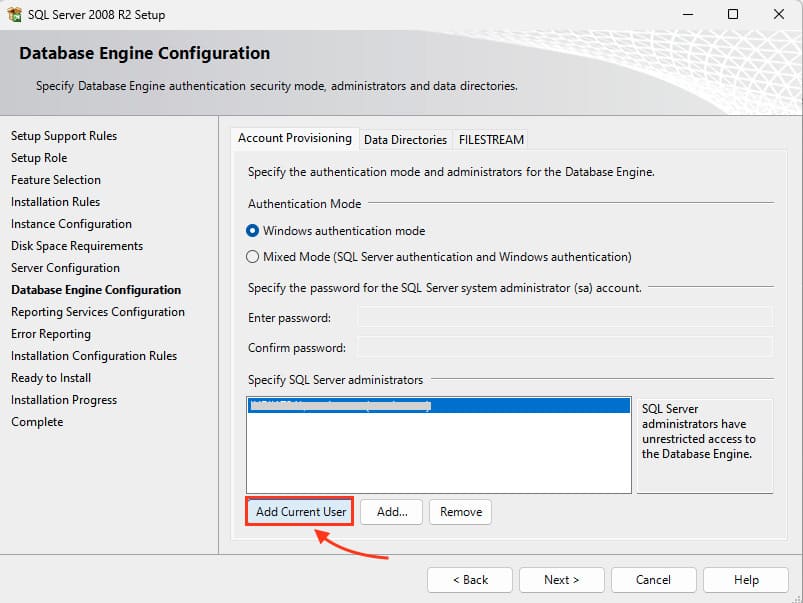The image size is (803, 603).
Task: Click Complete step in sidebar
Action: tap(37, 422)
